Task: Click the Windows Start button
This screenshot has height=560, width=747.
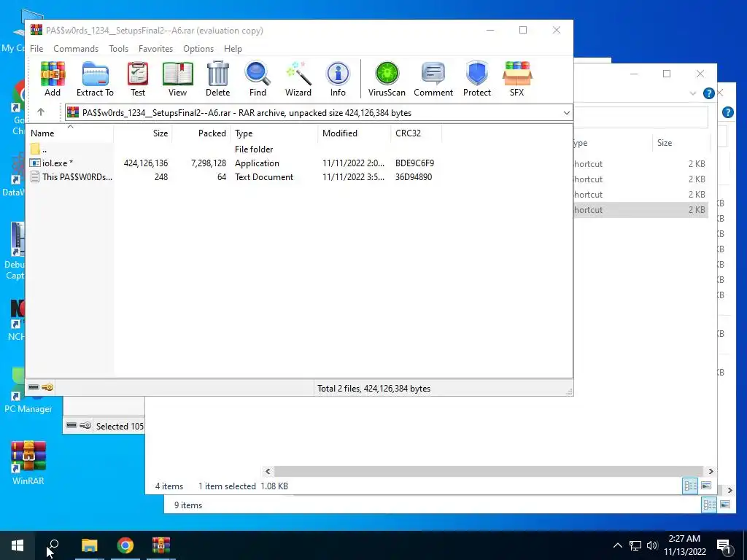Action: [18, 545]
